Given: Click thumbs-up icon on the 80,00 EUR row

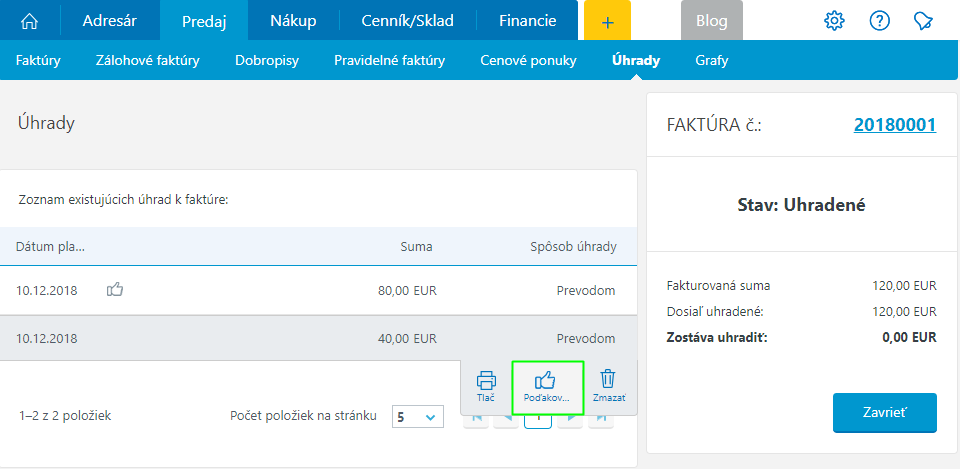Looking at the screenshot, I should tap(115, 291).
